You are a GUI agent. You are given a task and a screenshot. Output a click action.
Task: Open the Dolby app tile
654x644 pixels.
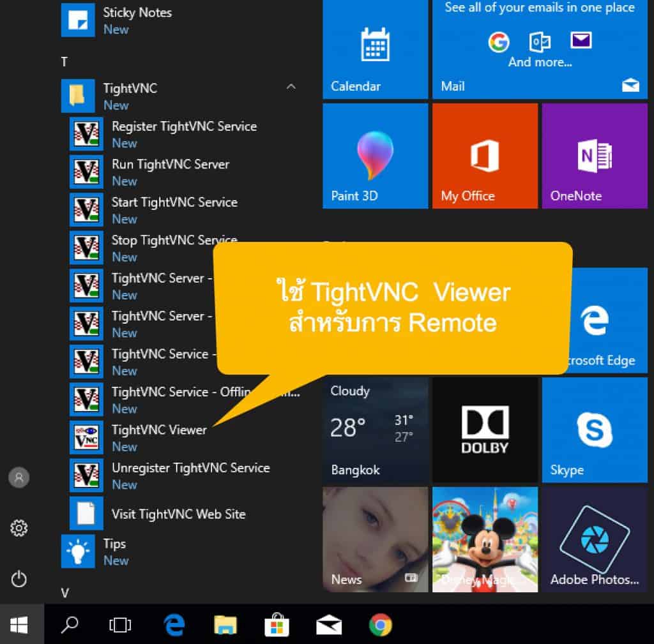click(x=485, y=429)
